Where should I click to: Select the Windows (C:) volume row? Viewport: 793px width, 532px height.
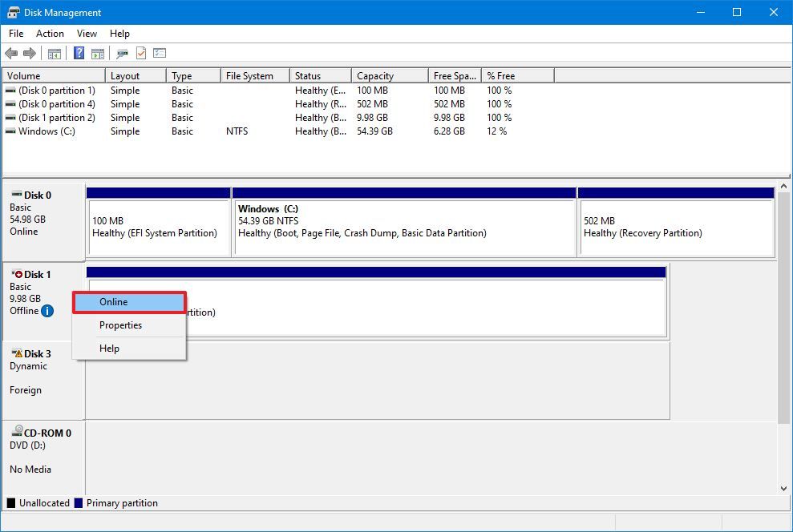point(48,131)
